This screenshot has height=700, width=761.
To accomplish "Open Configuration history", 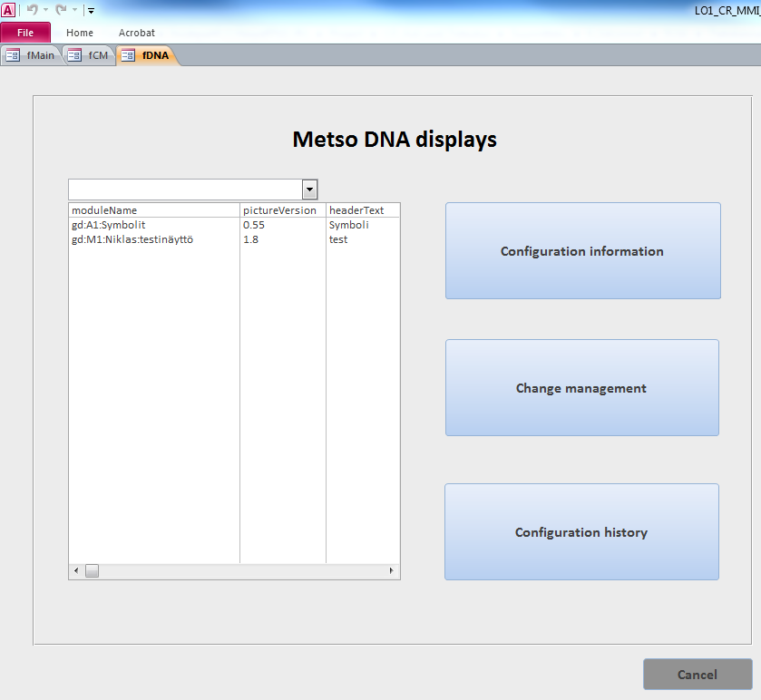I will 581,531.
